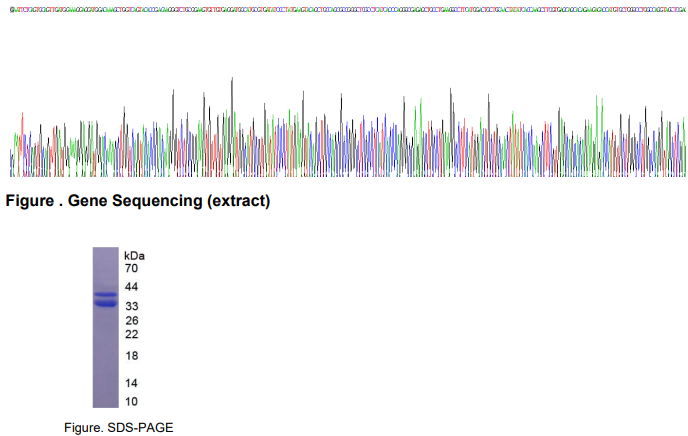Click the 26 kDa marker label
Viewport: 688px width, 436px height.
[131, 321]
